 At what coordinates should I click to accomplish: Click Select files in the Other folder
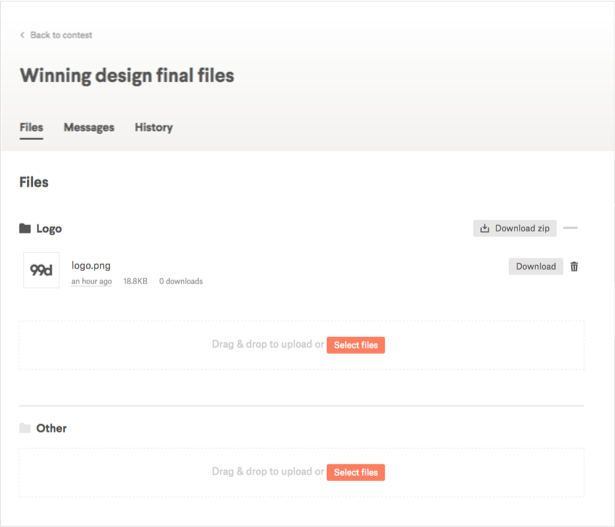[x=355, y=472]
